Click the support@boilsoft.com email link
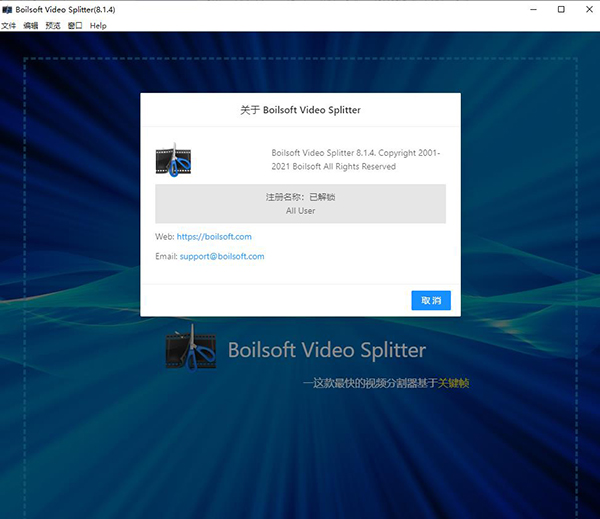 222,256
